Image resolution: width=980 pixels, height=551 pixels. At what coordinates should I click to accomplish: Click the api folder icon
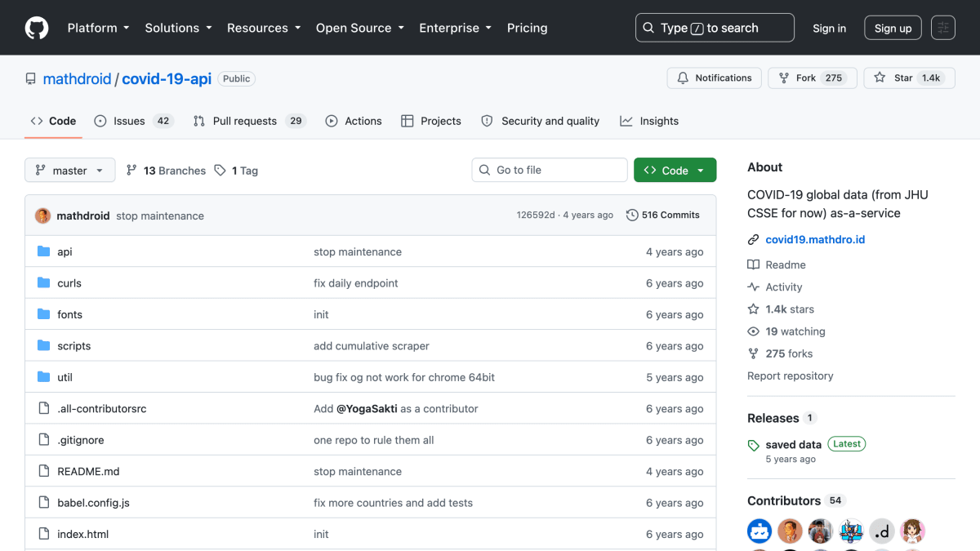(x=44, y=251)
